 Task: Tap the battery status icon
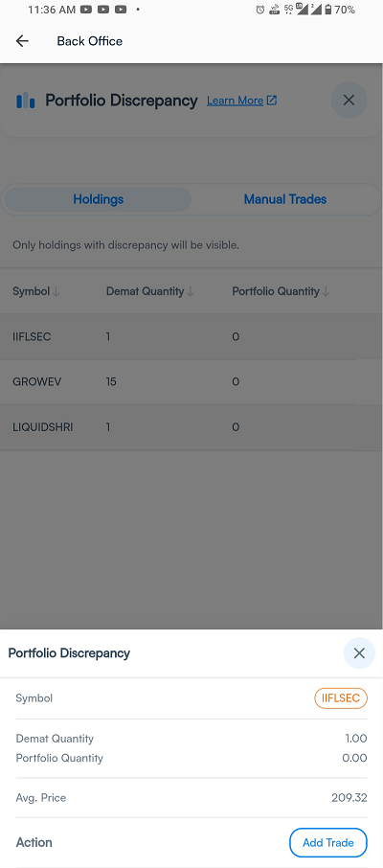[328, 10]
